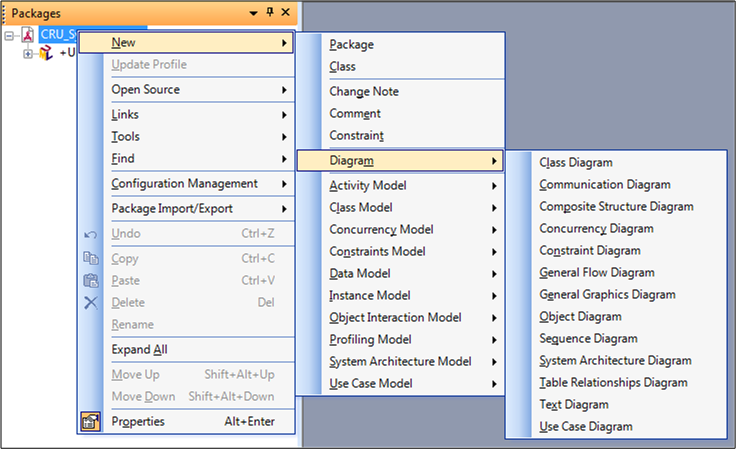Select Package from the New submenu
This screenshot has width=736, height=449.
(352, 44)
